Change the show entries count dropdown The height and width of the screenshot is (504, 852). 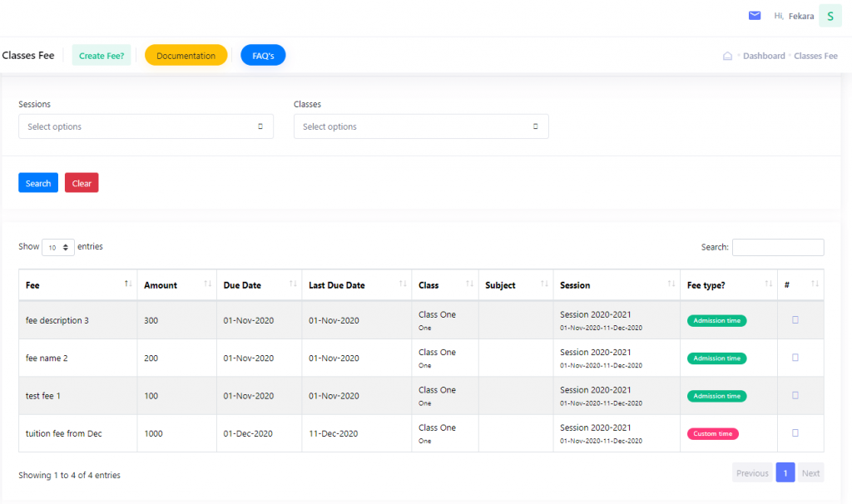coord(58,248)
